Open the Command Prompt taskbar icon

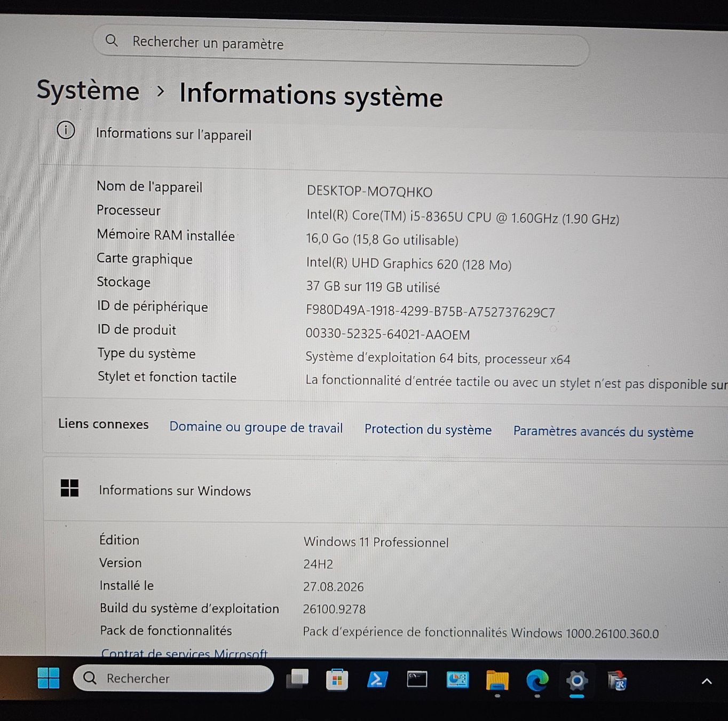[417, 679]
